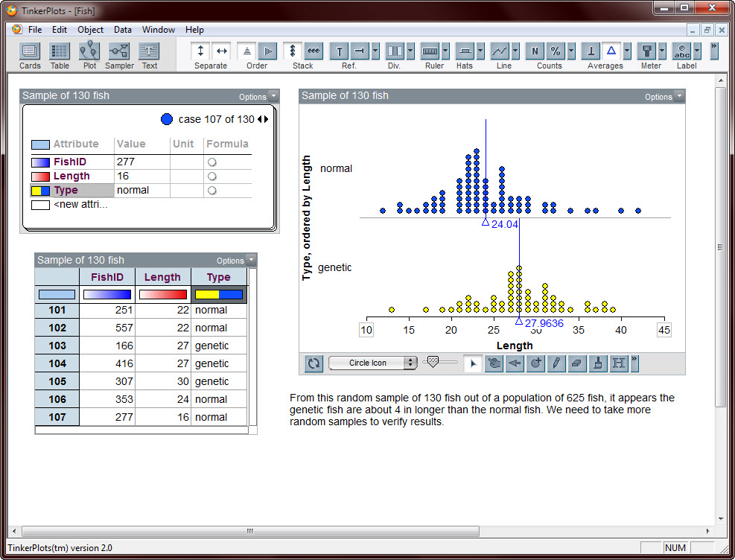Open the Averages options dropdown arrow
The image size is (735, 560).
627,51
